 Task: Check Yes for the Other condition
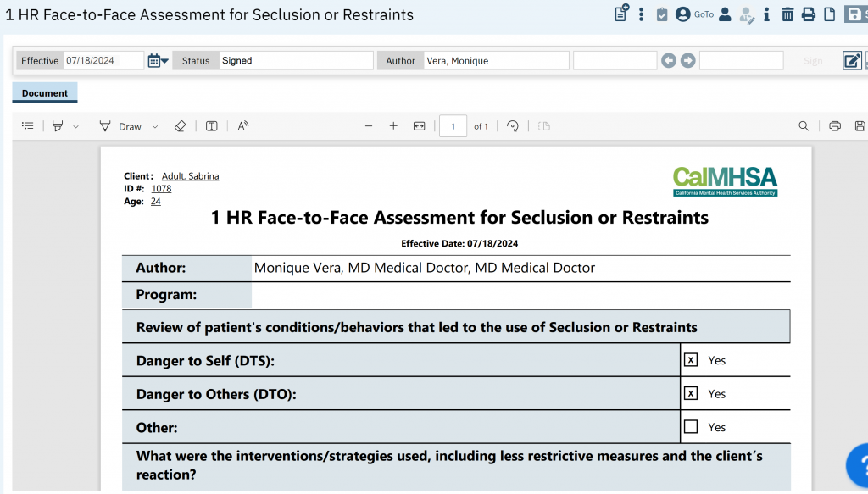tap(692, 426)
